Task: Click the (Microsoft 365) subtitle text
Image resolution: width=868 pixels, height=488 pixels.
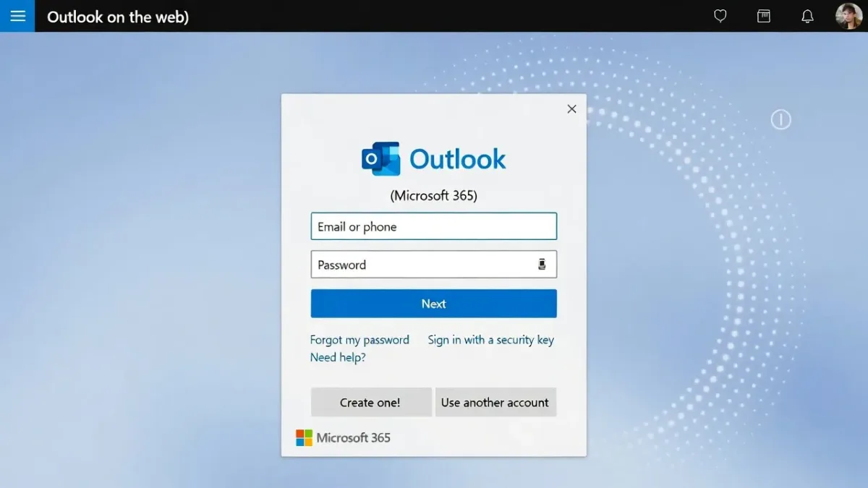Action: [x=434, y=196]
